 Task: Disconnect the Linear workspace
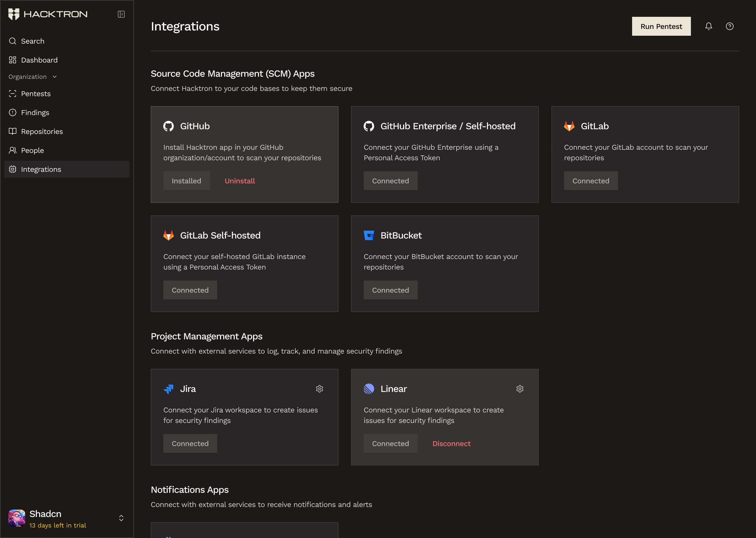pos(451,443)
